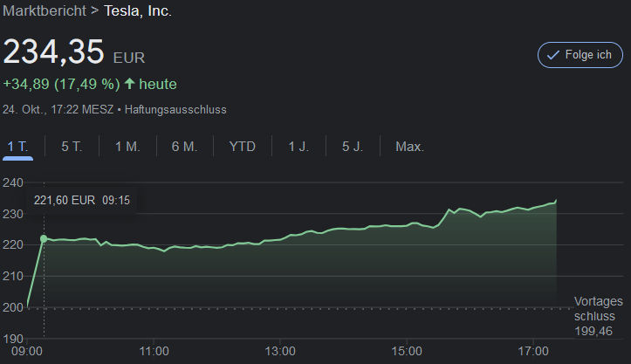Click the 220 y-axis label
Image resolution: width=631 pixels, height=364 pixels.
[x=13, y=244]
